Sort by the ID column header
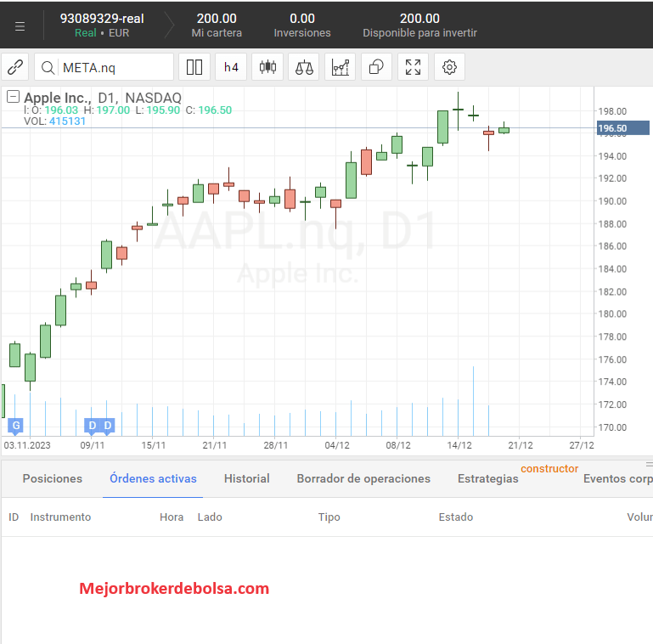Image resolution: width=653 pixels, height=644 pixels. (x=14, y=517)
